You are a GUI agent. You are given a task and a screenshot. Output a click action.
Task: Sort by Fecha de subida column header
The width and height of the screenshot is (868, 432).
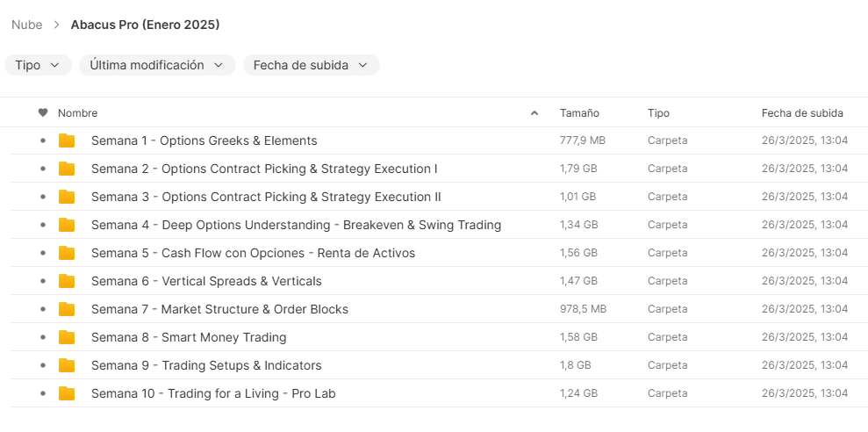coord(802,113)
